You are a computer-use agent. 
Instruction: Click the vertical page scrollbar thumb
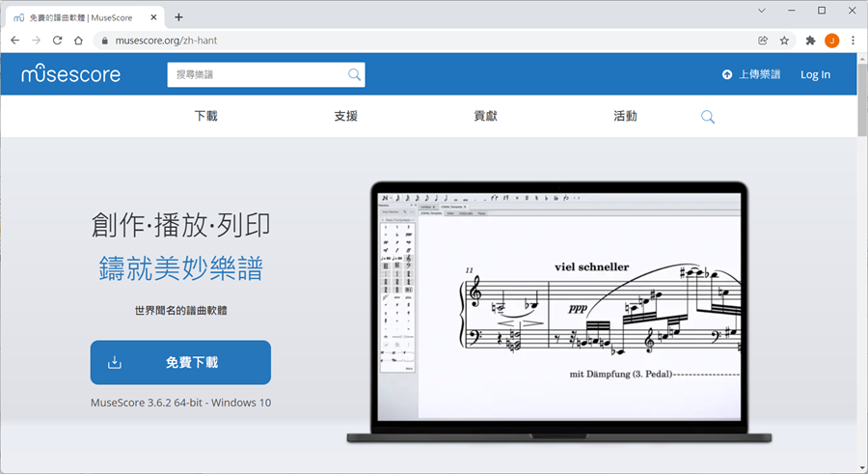(x=862, y=99)
